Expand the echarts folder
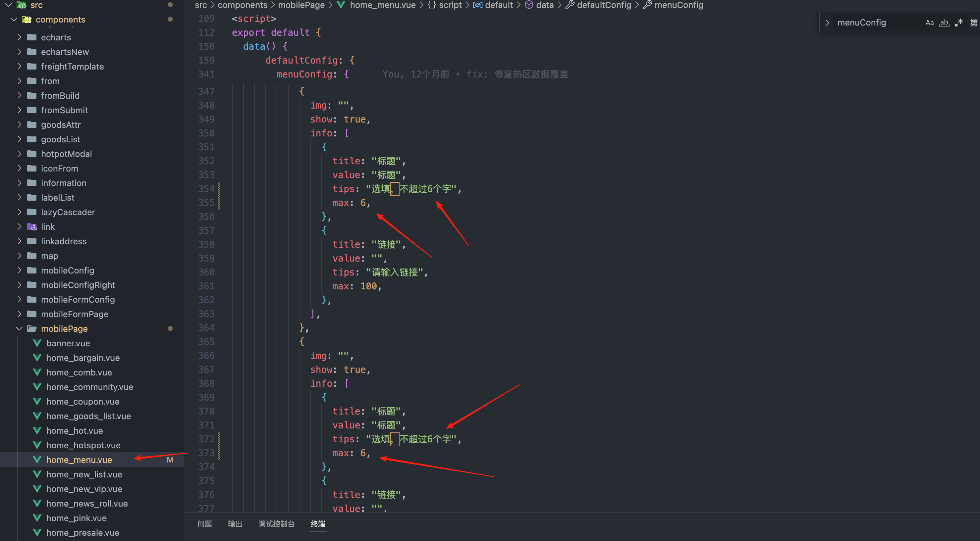Screen dimensions: 980x541 click(20, 37)
